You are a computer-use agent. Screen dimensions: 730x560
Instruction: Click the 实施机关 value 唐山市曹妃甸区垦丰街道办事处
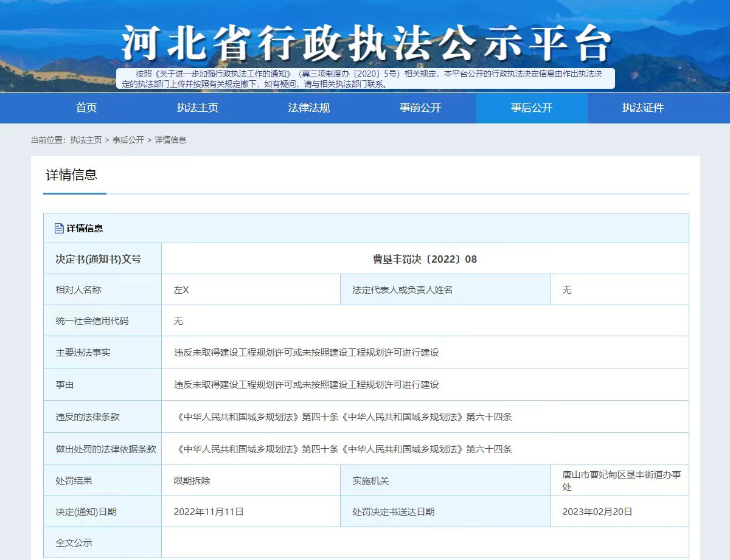(x=621, y=480)
